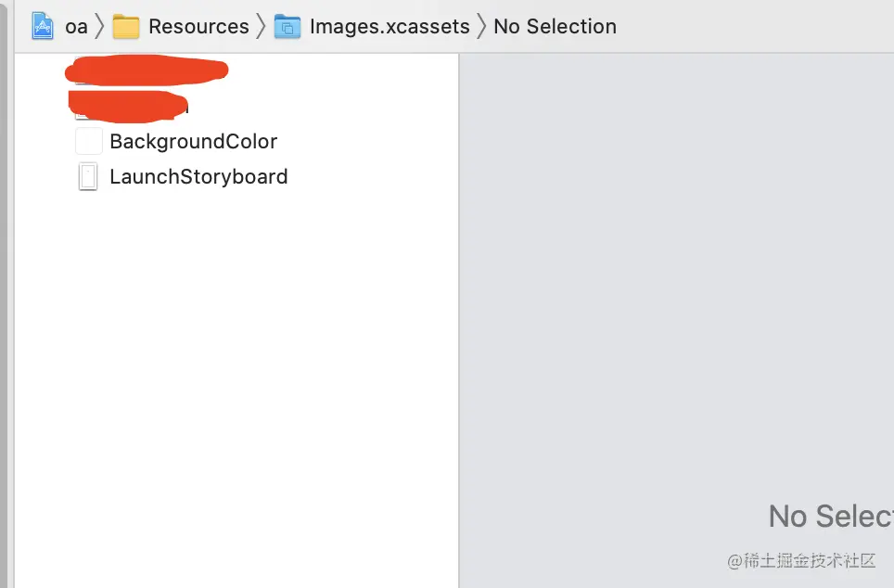Screen dimensions: 894x588
Task: Click the 稀土掘金技术社区 watermark text
Action: coord(801,561)
